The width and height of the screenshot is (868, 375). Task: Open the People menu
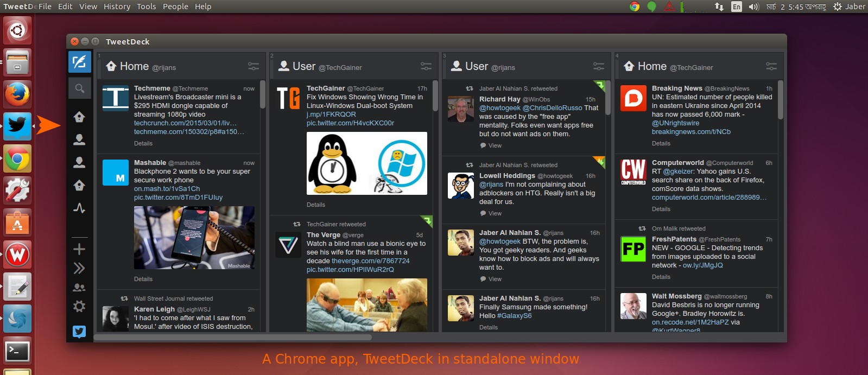pos(175,7)
